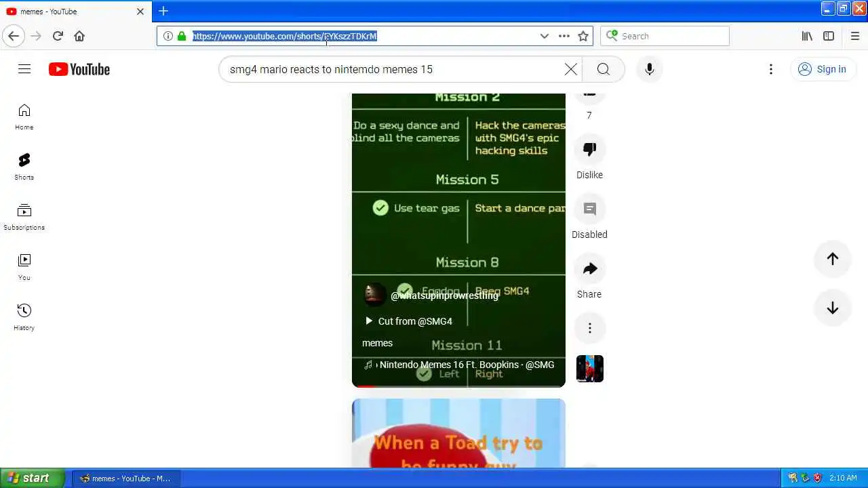Image resolution: width=868 pixels, height=488 pixels.
Task: Go to previous short with up arrow
Action: [833, 258]
